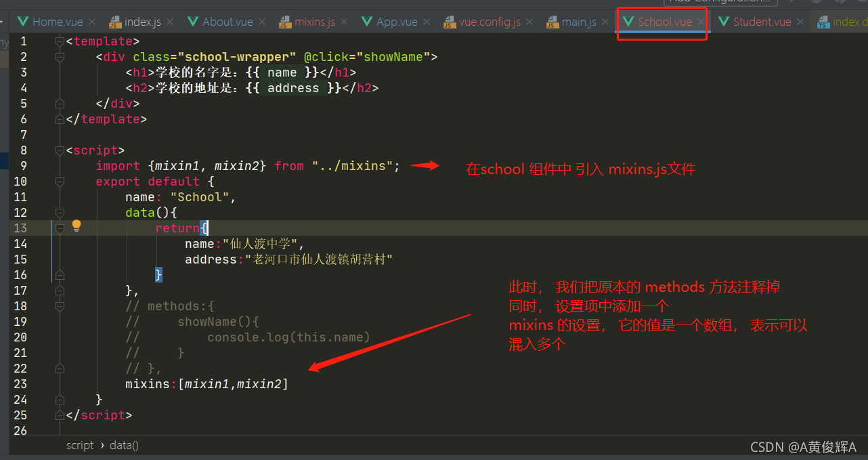Click the 'export default' keywords

[148, 182]
